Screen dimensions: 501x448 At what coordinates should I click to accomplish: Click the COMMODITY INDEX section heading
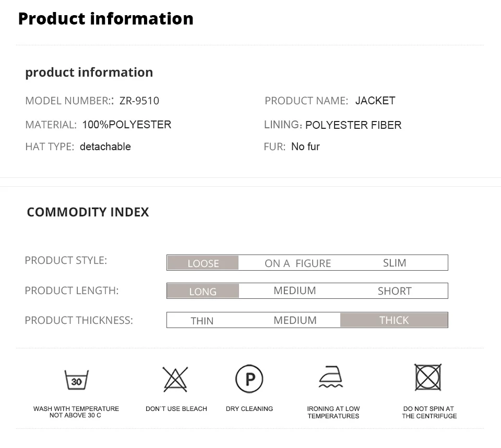pos(88,212)
